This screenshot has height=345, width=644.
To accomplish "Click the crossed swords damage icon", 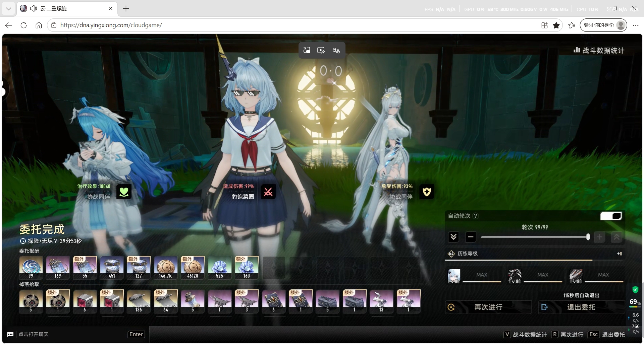I will coord(268,192).
